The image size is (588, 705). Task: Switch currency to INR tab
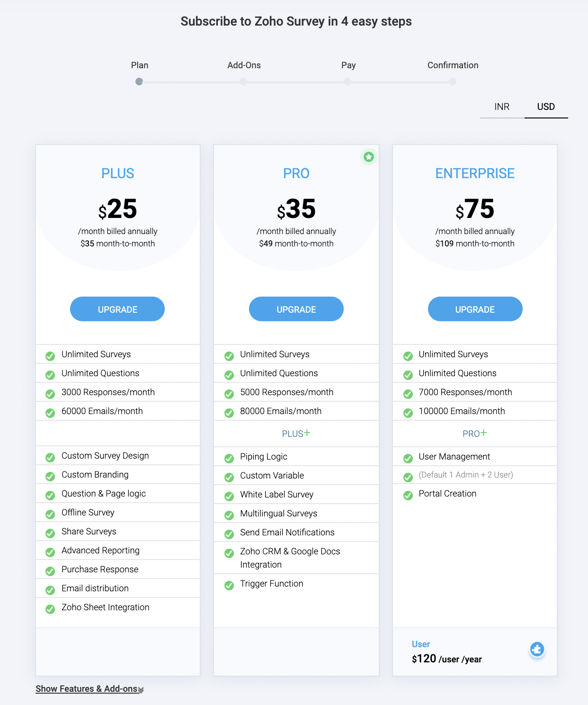coord(502,107)
